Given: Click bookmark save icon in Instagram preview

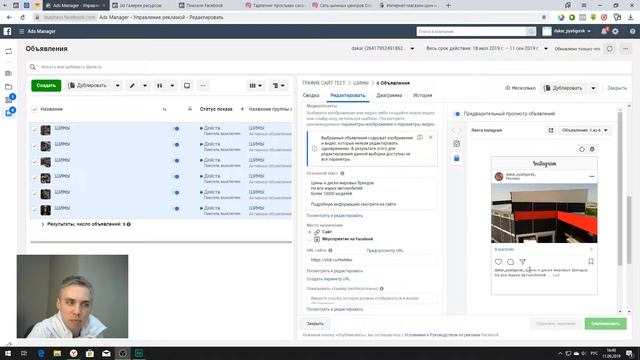Looking at the screenshot, I should pos(591,262).
